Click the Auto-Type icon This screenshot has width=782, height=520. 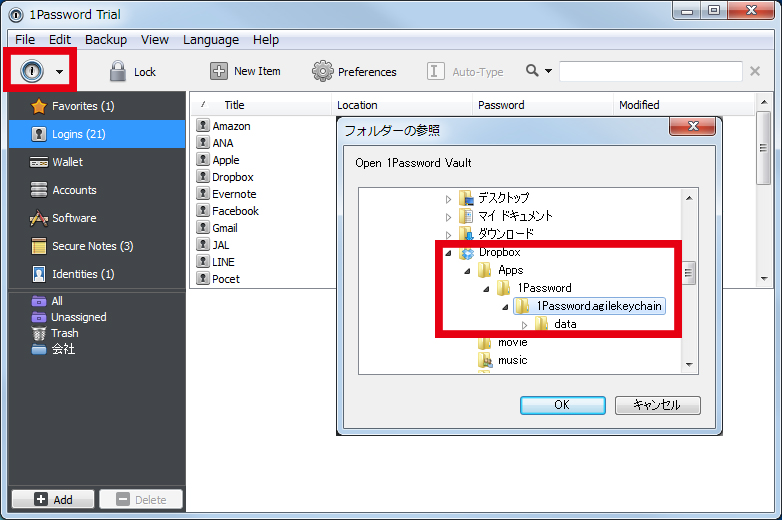(435, 71)
